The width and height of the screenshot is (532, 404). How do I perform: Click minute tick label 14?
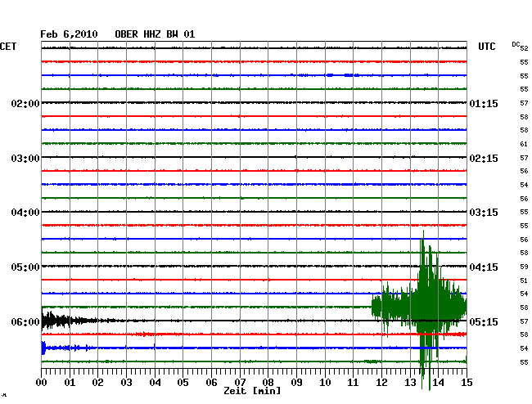point(438,383)
